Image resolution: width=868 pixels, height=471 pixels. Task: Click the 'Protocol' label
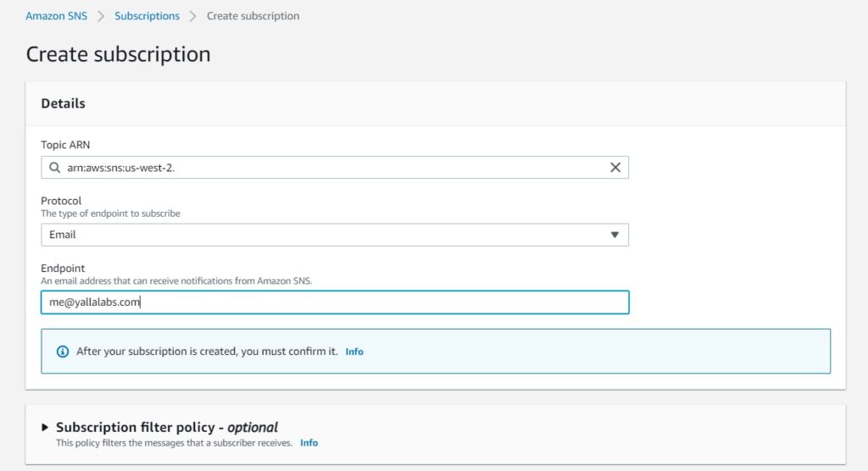(x=61, y=201)
